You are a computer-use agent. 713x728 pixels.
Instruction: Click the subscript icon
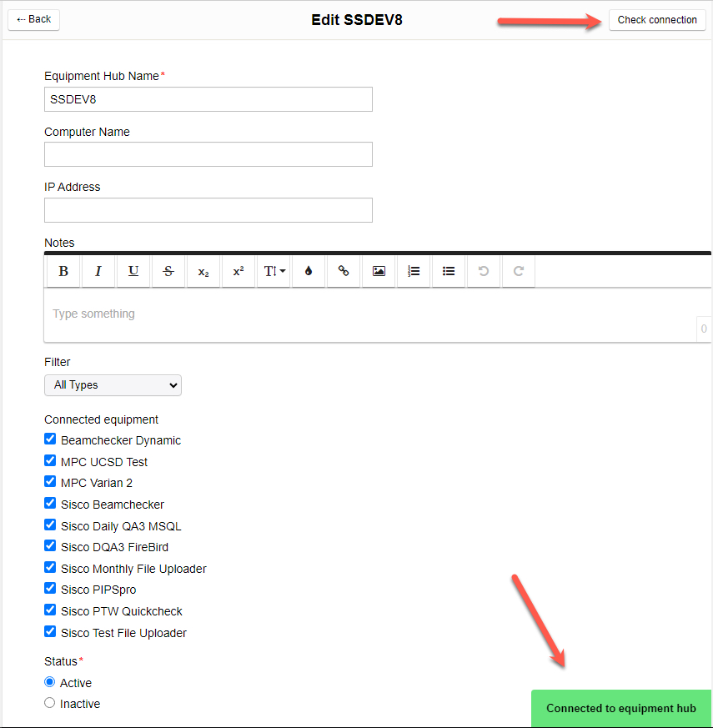203,271
